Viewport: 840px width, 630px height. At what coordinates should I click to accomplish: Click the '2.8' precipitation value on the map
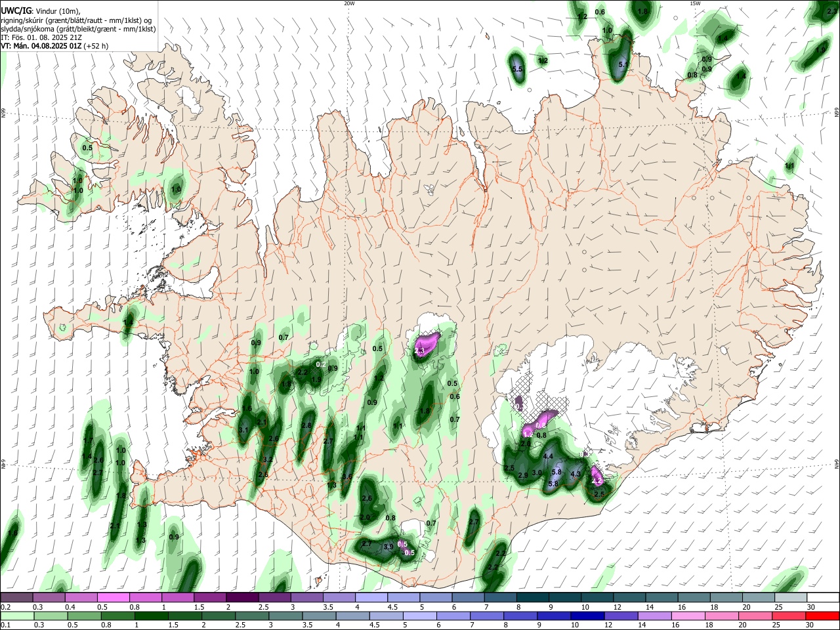coord(306,425)
